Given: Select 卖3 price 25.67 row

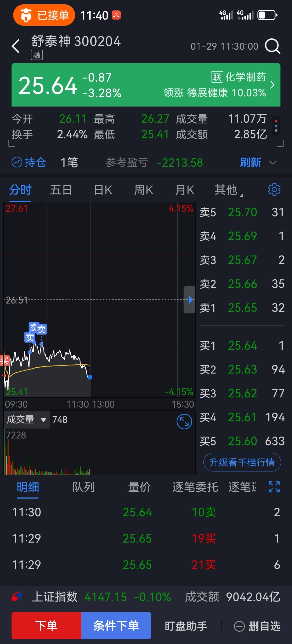Looking at the screenshot, I should point(242,260).
